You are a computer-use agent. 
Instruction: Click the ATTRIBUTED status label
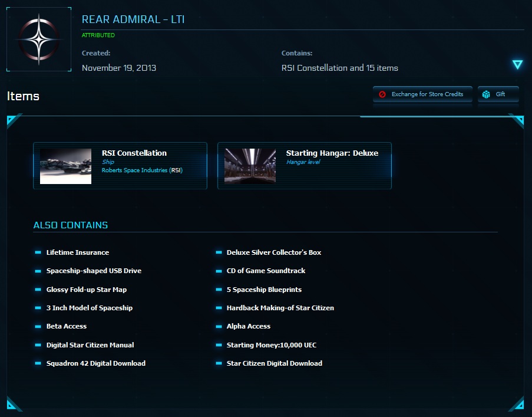pos(98,35)
